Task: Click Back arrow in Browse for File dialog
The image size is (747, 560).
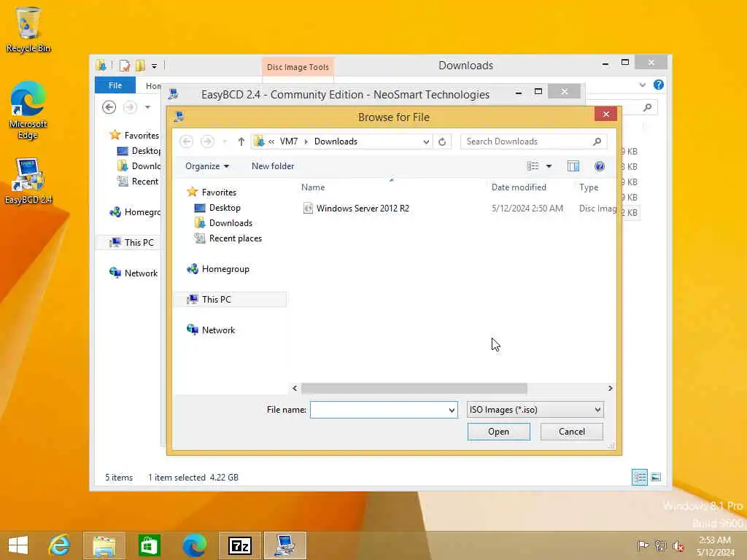Action: 186,141
